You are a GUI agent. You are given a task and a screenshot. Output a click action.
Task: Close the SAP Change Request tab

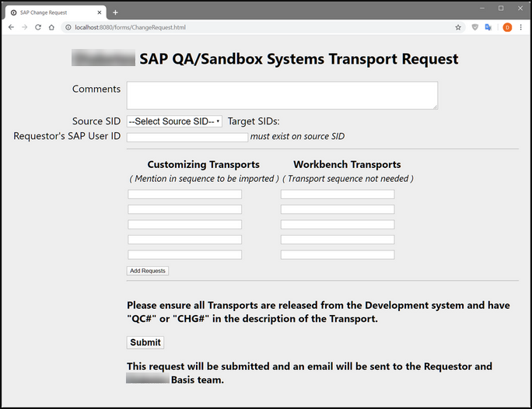click(x=100, y=12)
